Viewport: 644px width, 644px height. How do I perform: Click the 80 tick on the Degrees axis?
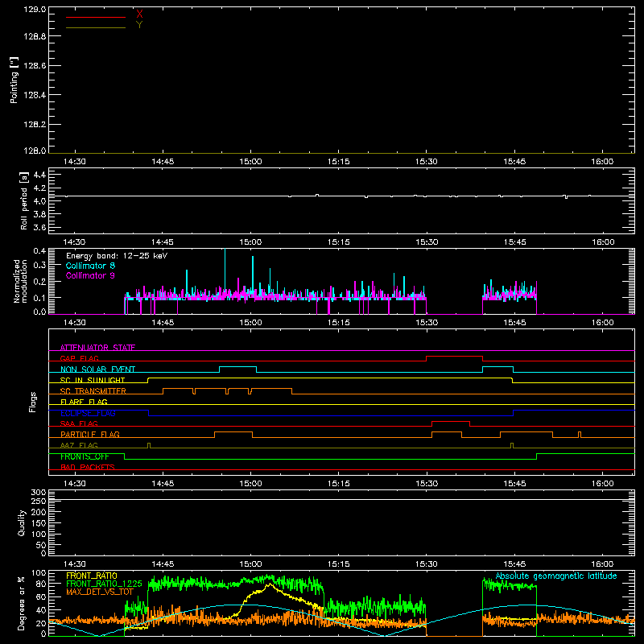click(42, 584)
